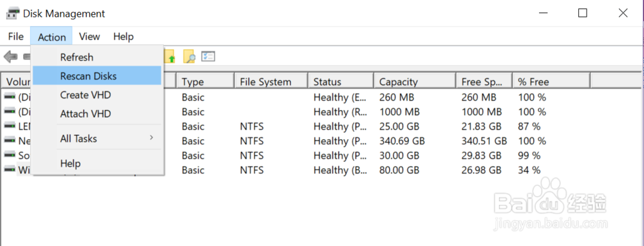Sort by % Free column header
This screenshot has height=246, width=644.
click(x=552, y=81)
